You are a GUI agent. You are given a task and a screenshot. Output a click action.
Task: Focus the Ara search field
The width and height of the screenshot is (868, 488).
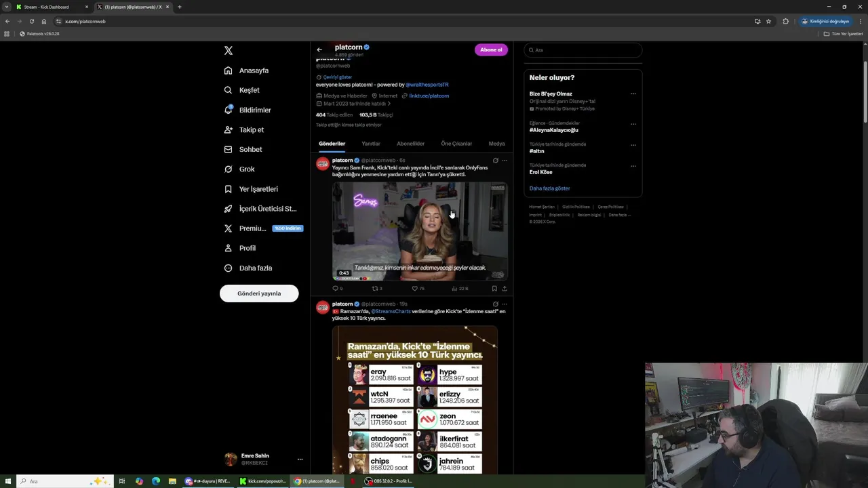(583, 50)
